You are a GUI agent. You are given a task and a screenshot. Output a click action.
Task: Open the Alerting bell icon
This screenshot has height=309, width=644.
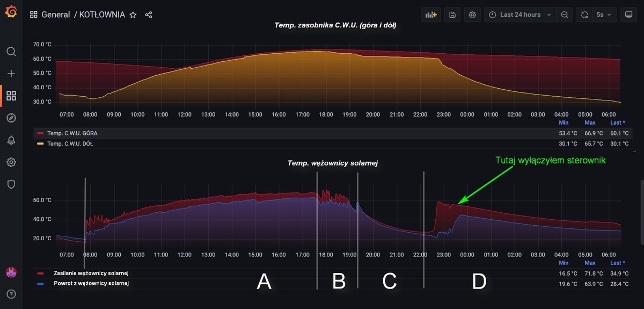pyautogui.click(x=11, y=140)
